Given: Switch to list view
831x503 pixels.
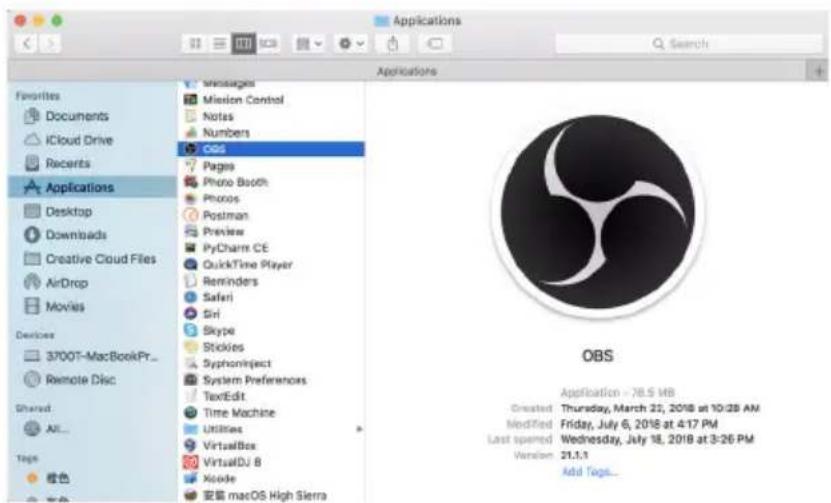Looking at the screenshot, I should 219,43.
